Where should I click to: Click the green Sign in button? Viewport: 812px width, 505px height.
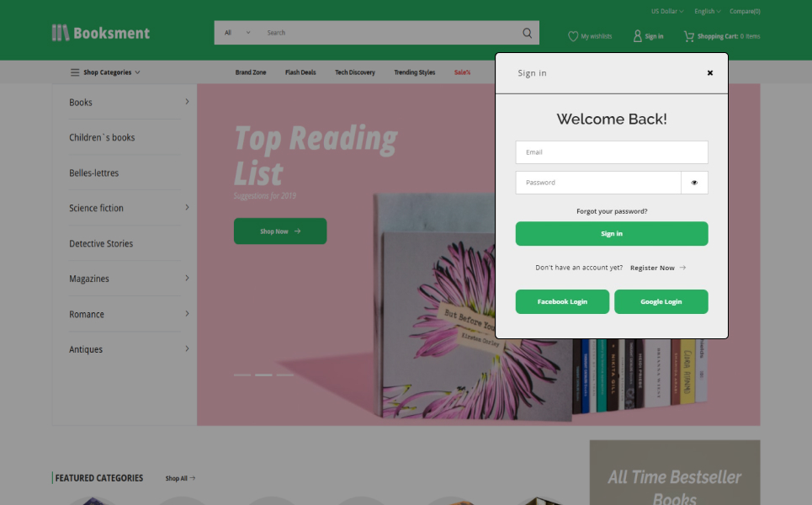pyautogui.click(x=612, y=234)
